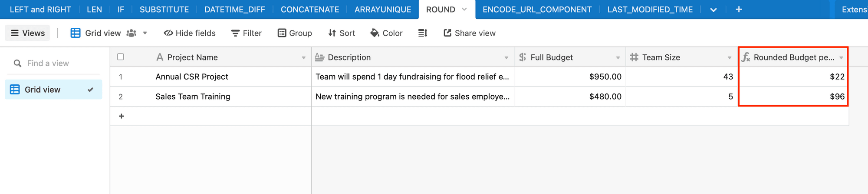Image resolution: width=868 pixels, height=194 pixels.
Task: Open the Grid view name menu
Action: 145,33
